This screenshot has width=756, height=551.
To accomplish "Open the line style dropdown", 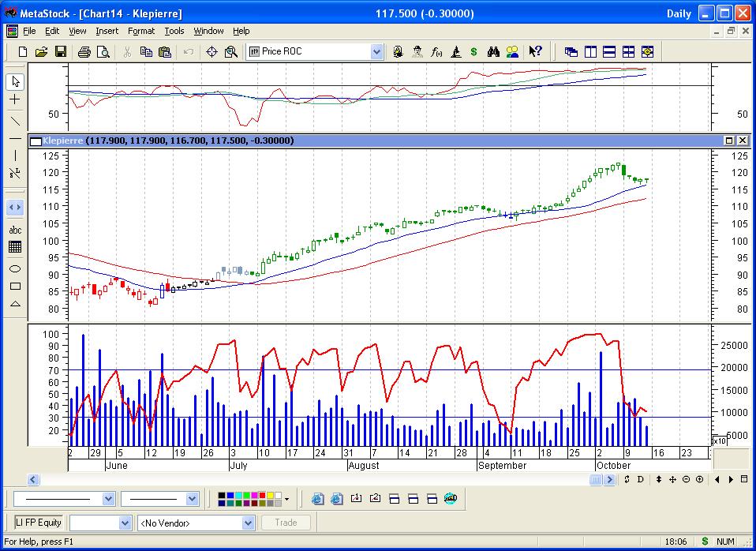I will coord(108,499).
